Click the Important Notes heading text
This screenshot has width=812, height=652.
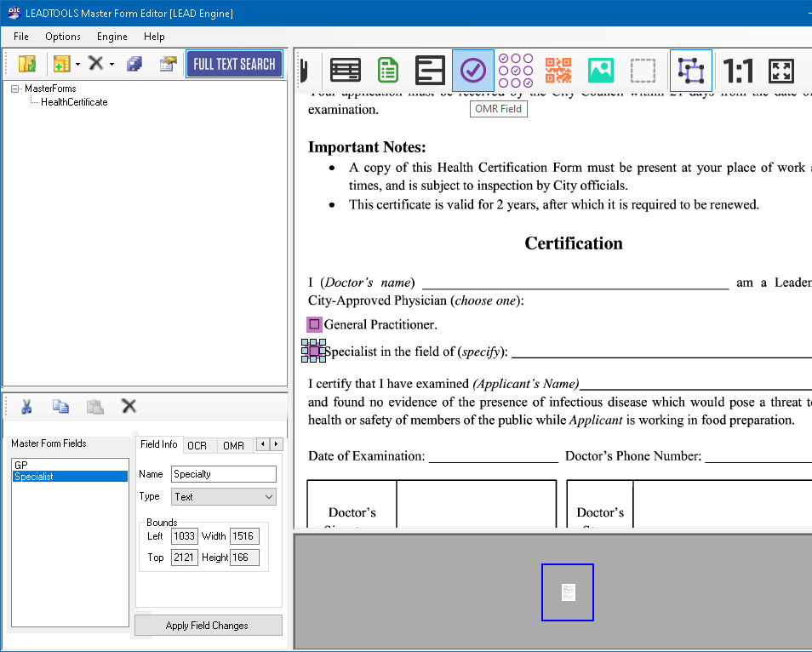[x=367, y=147]
